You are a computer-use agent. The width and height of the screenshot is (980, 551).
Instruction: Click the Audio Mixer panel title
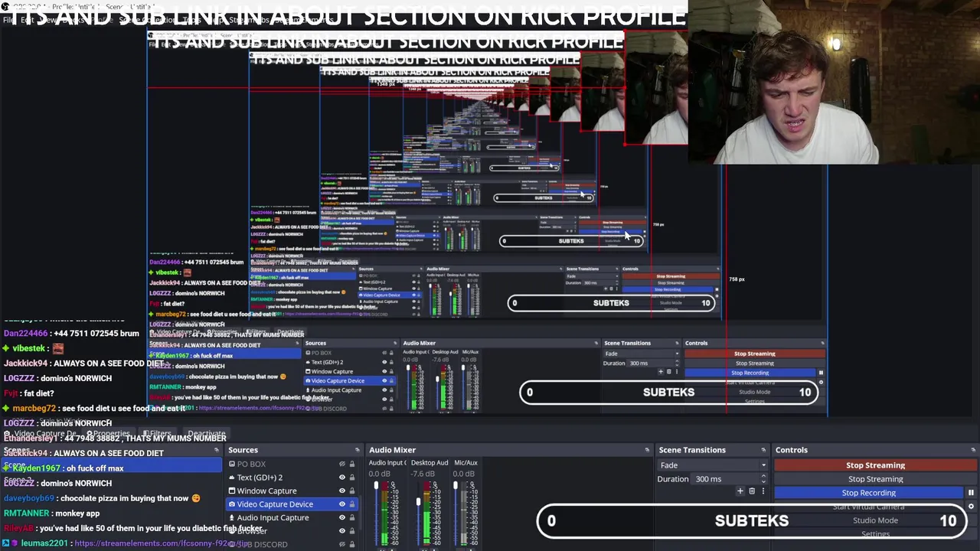[392, 450]
